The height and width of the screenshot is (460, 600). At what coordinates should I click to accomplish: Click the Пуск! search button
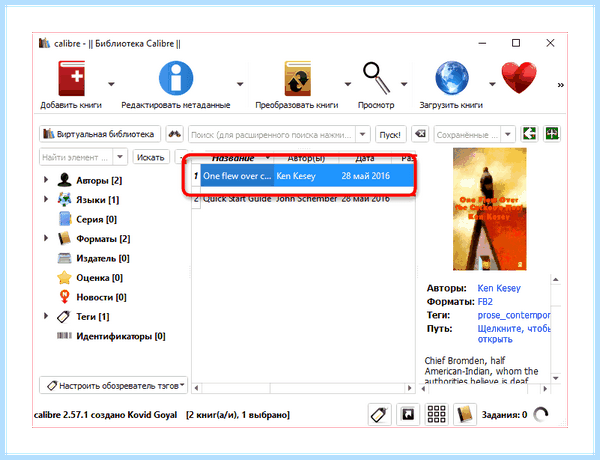(390, 135)
